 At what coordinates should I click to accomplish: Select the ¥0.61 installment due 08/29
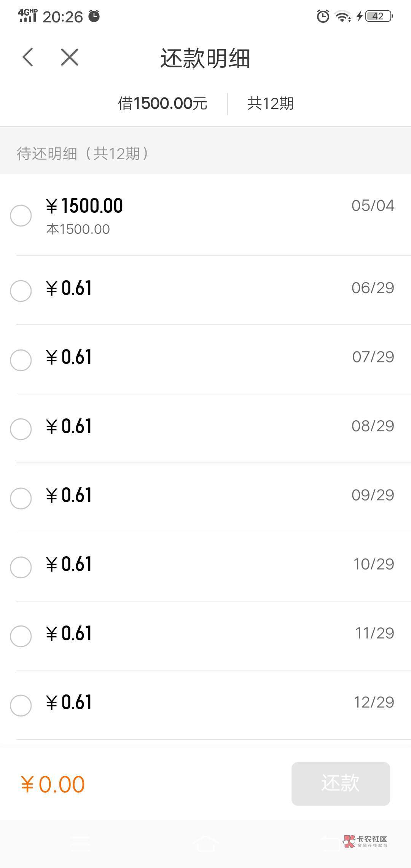point(21,429)
